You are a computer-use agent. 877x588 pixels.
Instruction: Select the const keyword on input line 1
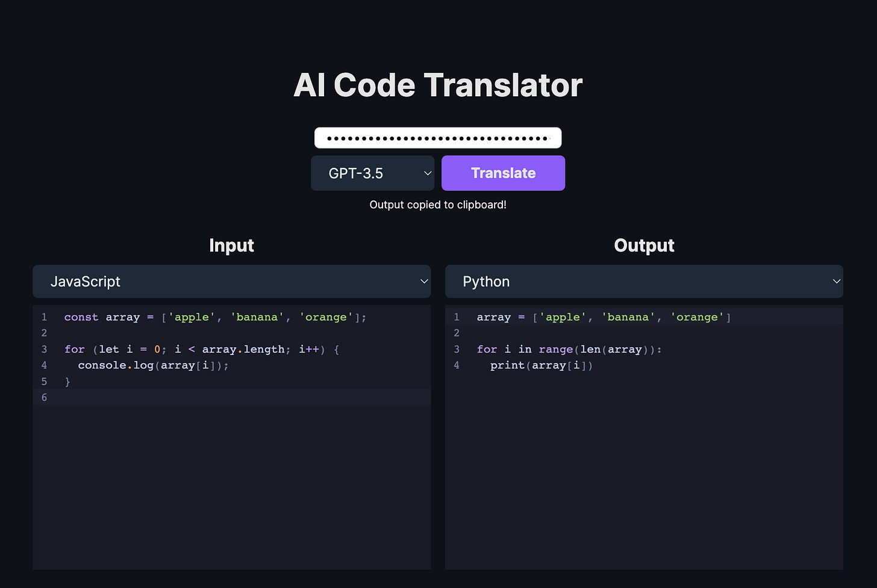[x=81, y=317]
